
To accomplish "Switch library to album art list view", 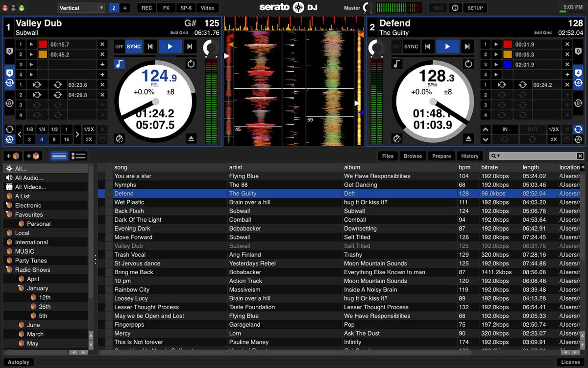I will point(78,156).
